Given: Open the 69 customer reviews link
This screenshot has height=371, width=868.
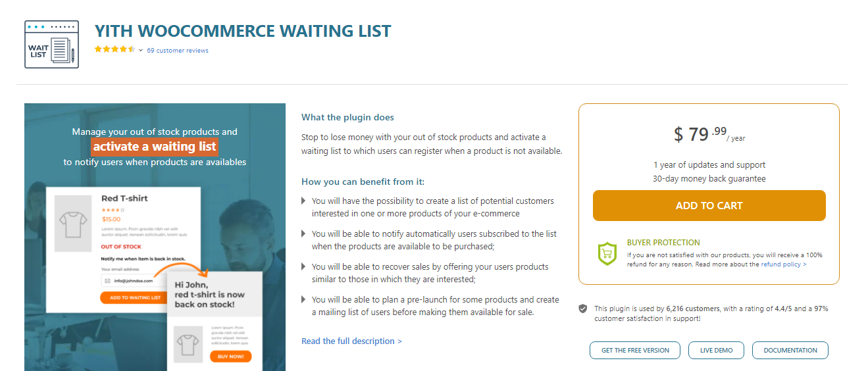Looking at the screenshot, I should click(x=178, y=51).
